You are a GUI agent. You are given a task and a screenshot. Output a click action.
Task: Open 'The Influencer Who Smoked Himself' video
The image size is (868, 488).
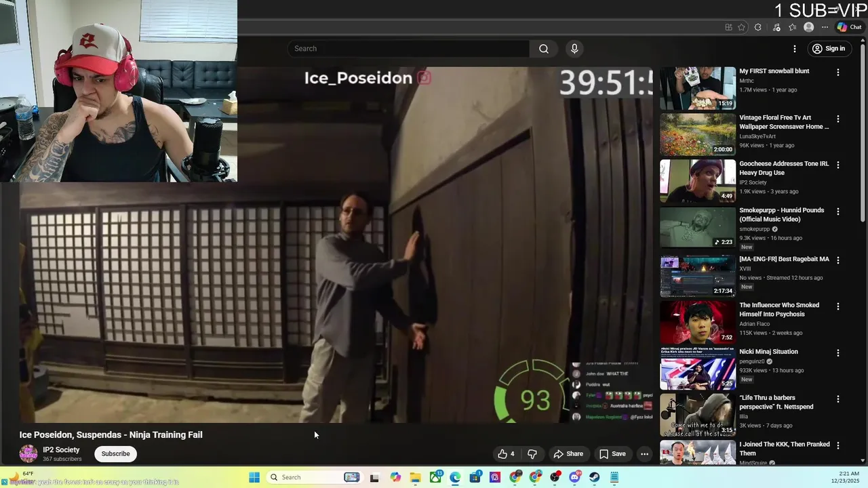pos(779,310)
